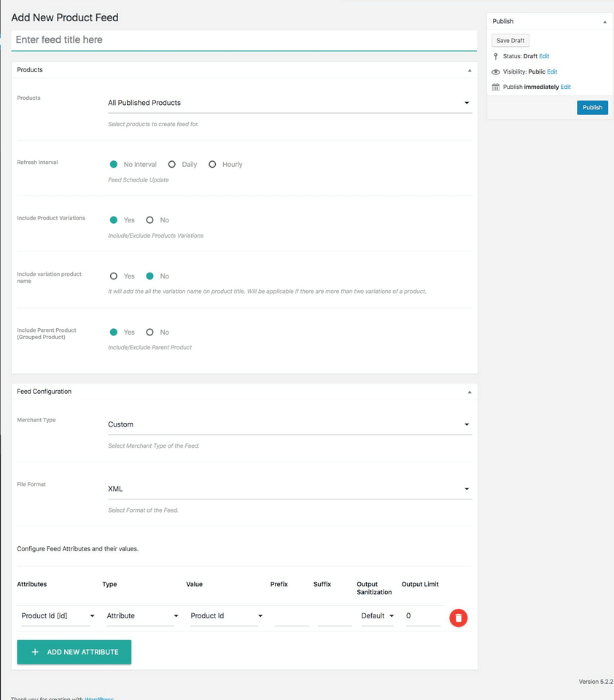Screen dimensions: 614x700
Task: Choose Yes for Include Product Variations
Action: pos(114,220)
